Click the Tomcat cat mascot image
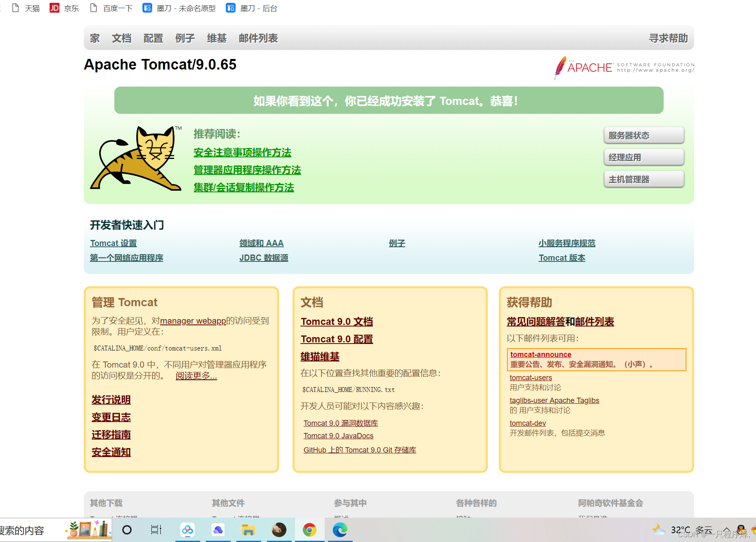756x542 pixels. pos(136,159)
